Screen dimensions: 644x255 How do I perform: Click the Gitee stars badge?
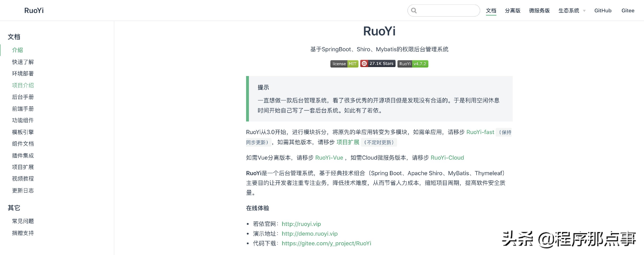point(378,64)
